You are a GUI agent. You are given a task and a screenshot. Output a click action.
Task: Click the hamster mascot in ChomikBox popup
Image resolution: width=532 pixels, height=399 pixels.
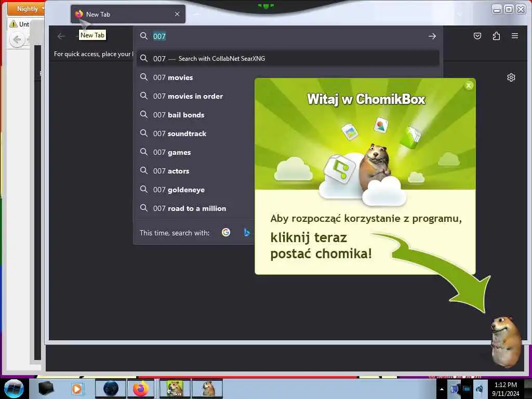(x=375, y=168)
